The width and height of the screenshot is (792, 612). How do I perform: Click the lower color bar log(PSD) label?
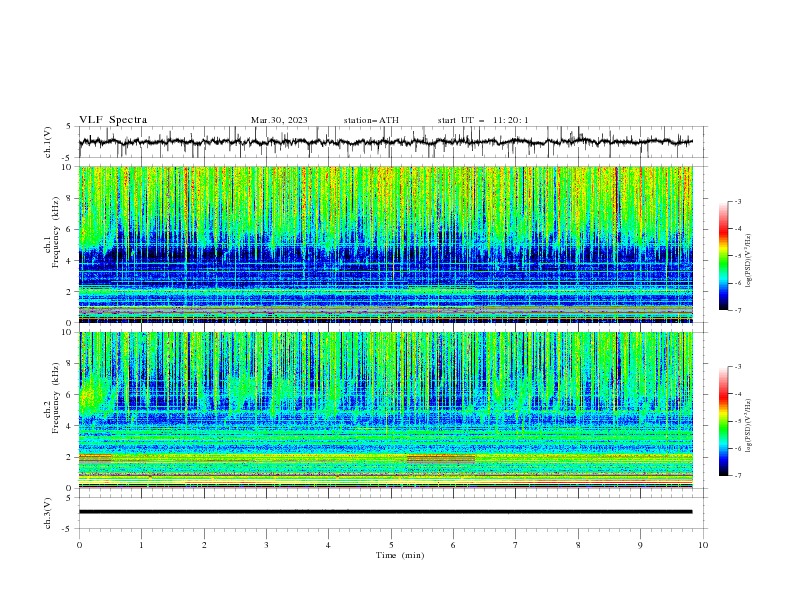(749, 425)
